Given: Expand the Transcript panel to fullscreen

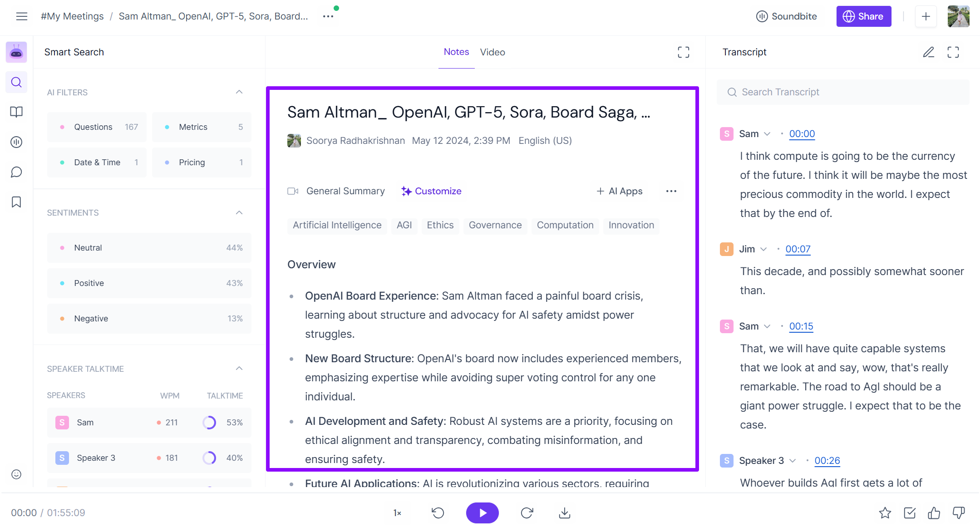Looking at the screenshot, I should coord(953,52).
